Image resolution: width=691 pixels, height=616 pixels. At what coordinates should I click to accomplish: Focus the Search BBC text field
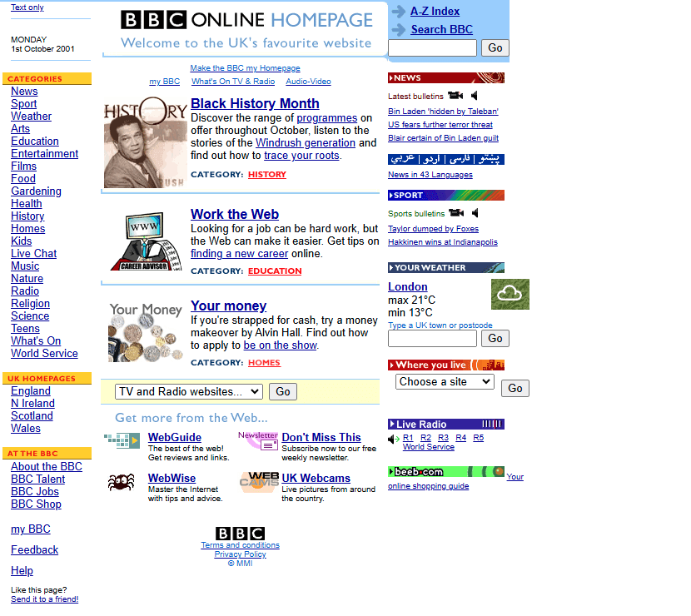(432, 47)
